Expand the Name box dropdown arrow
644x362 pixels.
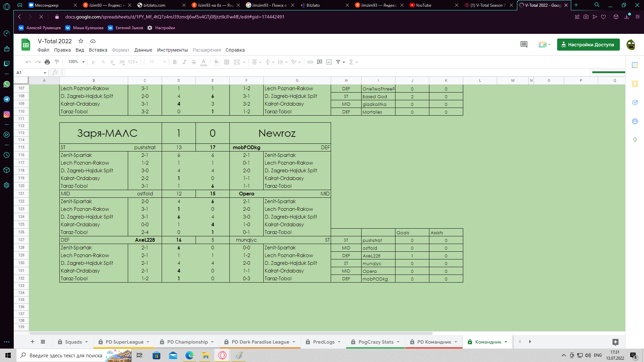(45, 73)
